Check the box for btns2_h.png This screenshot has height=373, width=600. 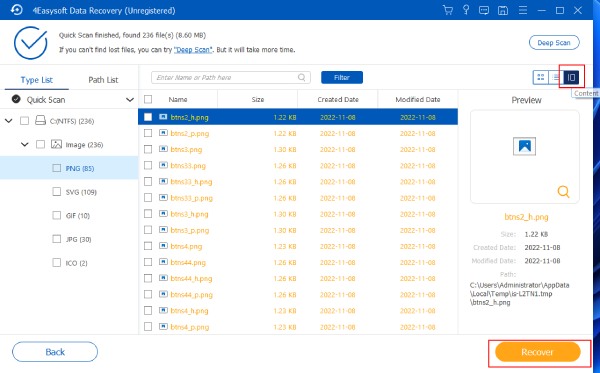click(x=148, y=117)
